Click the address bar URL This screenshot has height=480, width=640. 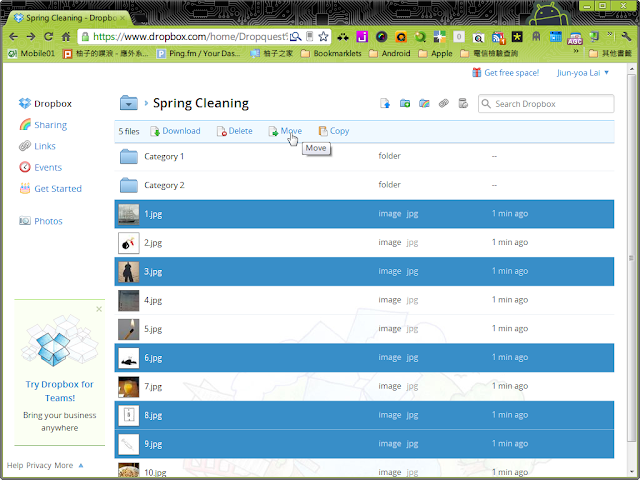(190, 37)
